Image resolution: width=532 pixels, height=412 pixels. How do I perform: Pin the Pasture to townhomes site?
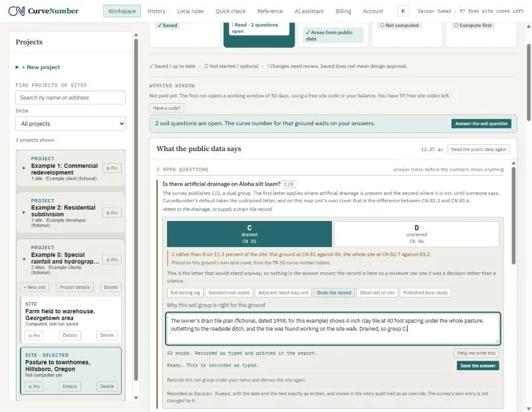coord(34,387)
